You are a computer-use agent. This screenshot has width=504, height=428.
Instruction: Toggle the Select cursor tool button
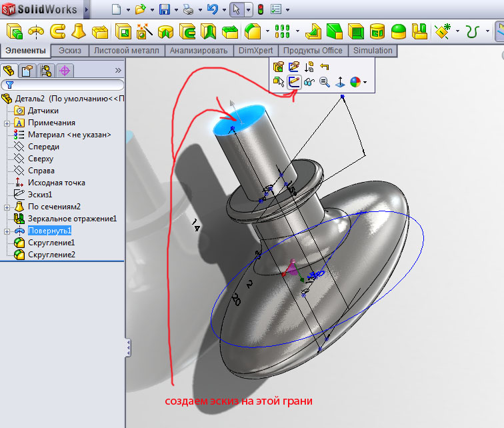coord(235,9)
